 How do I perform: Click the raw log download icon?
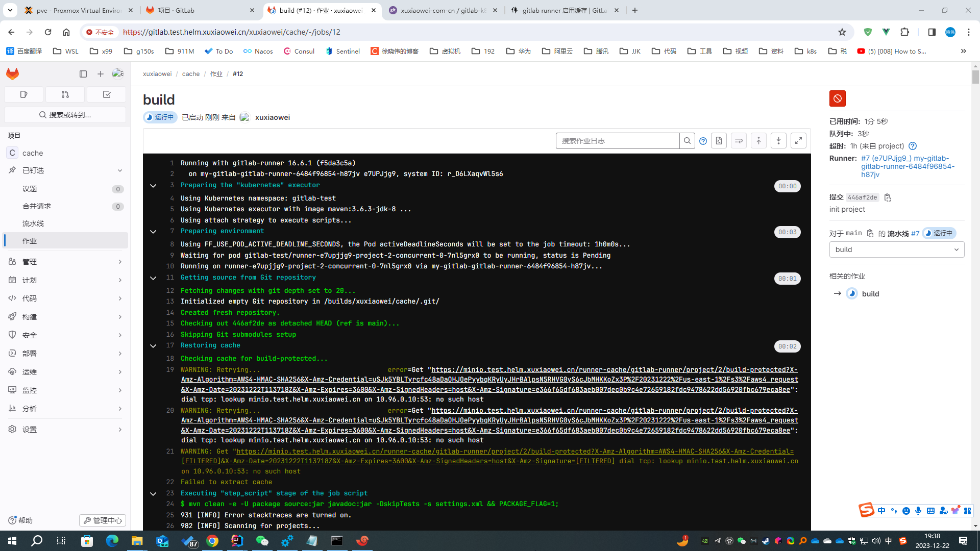(719, 141)
